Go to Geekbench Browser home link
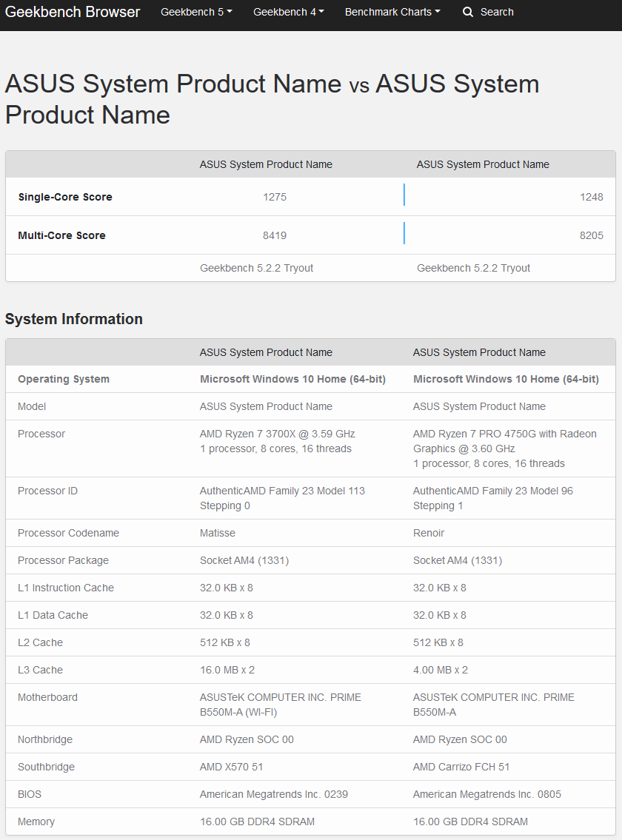 73,12
